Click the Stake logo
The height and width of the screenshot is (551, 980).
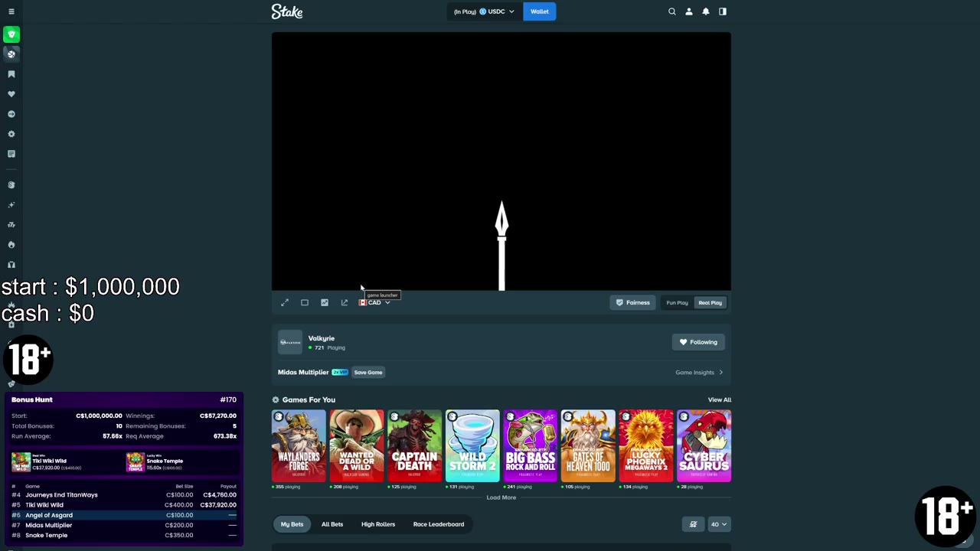tap(287, 11)
